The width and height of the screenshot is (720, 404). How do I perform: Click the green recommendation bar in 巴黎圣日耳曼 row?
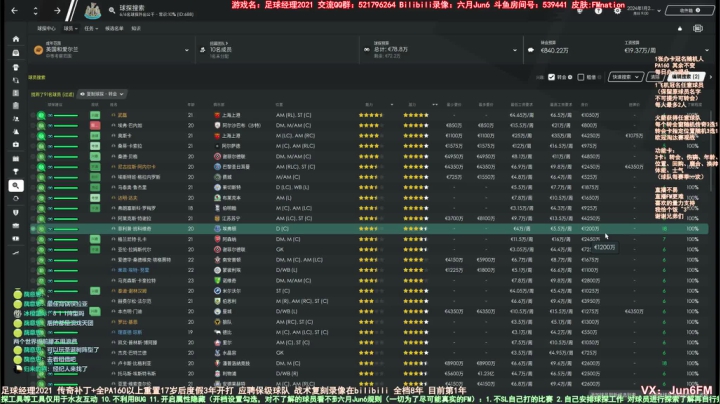[x=66, y=167]
